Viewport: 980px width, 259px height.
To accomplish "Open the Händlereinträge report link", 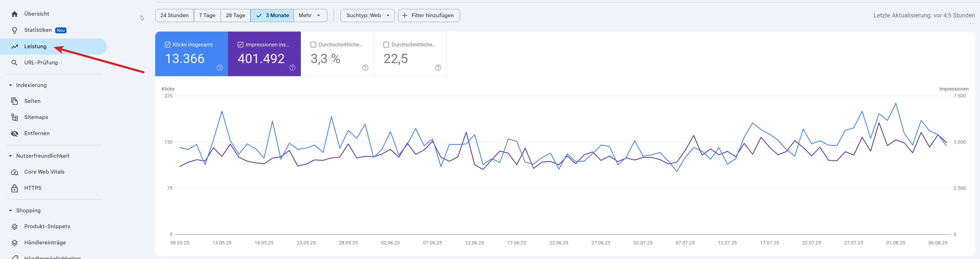I will point(45,243).
